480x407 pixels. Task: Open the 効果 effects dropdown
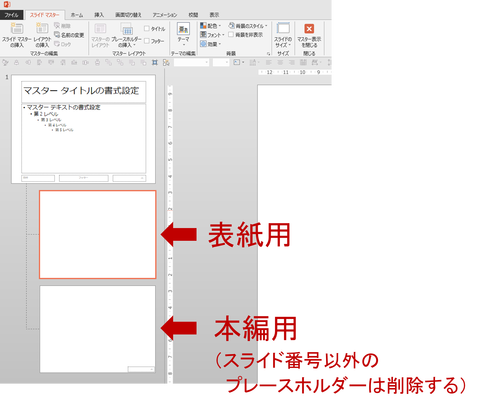pyautogui.click(x=210, y=44)
